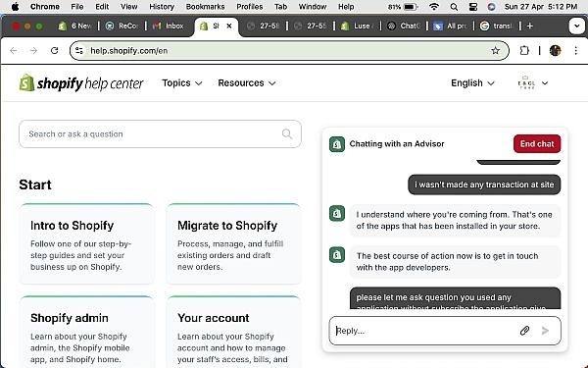End the chat with the advisor
Screen dimensions: 588x368
(x=537, y=144)
